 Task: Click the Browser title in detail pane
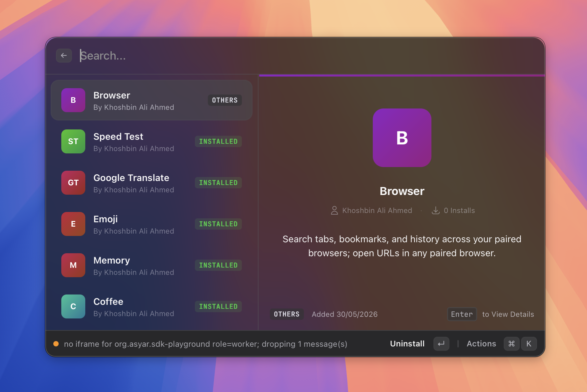pyautogui.click(x=402, y=191)
